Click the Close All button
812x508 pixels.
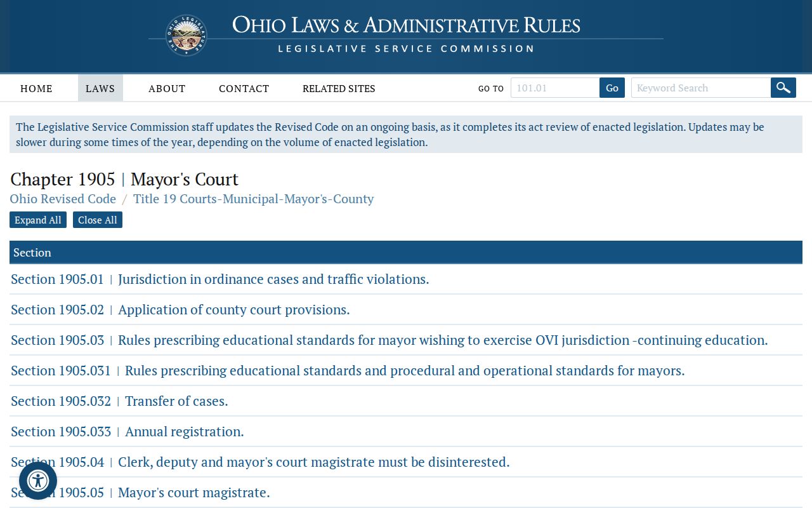pyautogui.click(x=98, y=220)
